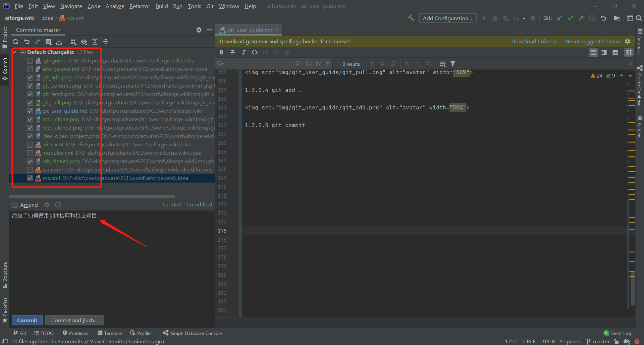Image resolution: width=644 pixels, height=345 pixels.
Task: Go to previous highlighted error arrow
Action: point(622,76)
